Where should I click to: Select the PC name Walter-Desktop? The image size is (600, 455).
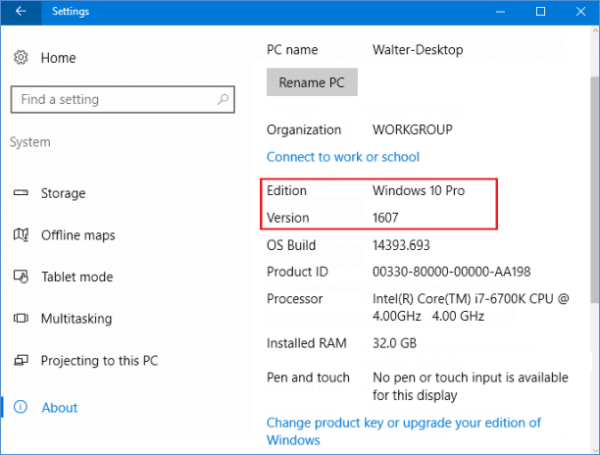pyautogui.click(x=418, y=50)
